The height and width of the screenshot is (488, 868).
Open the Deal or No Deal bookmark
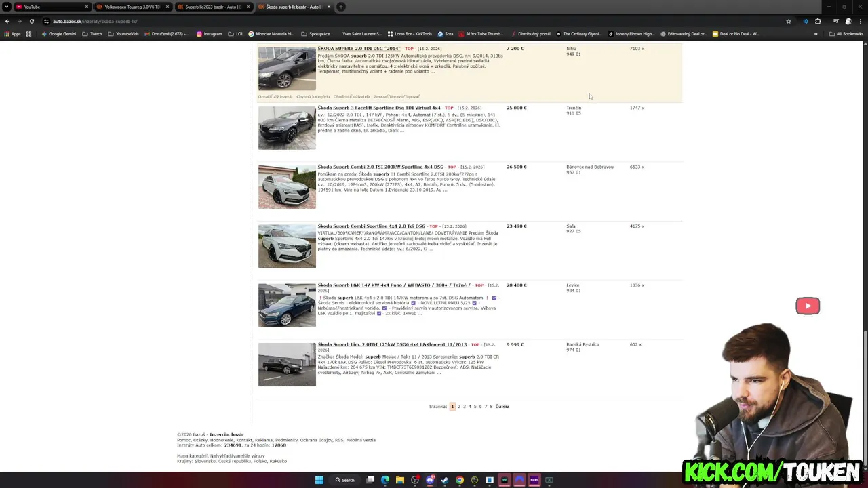click(x=736, y=33)
